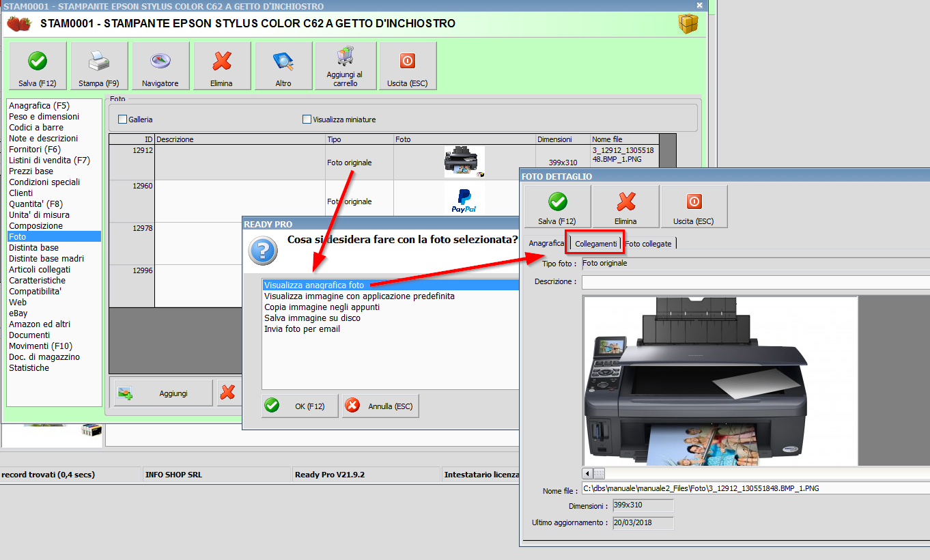Select Salva immagine su disco
Viewport: 930px width, 560px height.
tap(391, 318)
